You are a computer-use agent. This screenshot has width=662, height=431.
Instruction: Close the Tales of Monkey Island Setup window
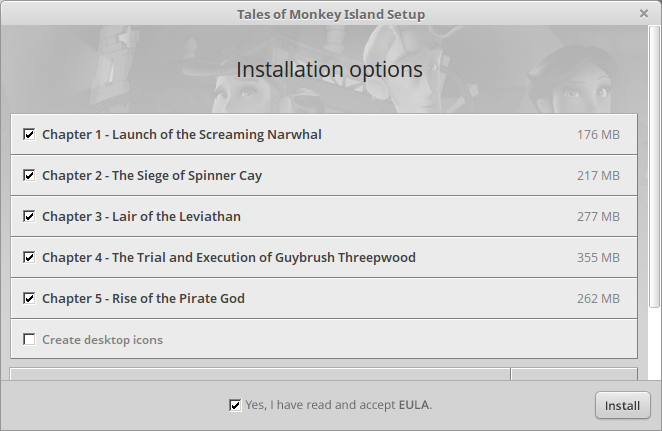point(643,14)
